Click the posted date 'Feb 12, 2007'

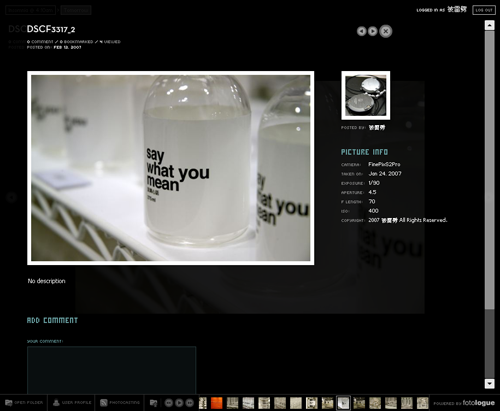click(67, 47)
